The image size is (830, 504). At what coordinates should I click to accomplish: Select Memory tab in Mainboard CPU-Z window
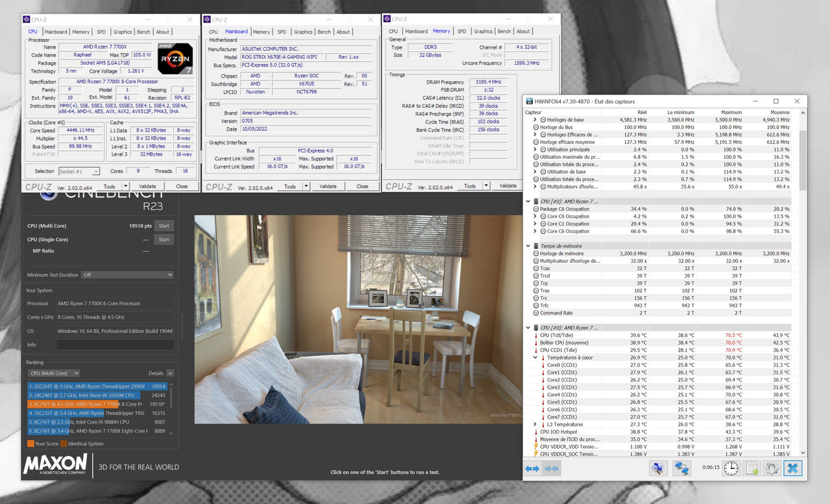pos(261,32)
